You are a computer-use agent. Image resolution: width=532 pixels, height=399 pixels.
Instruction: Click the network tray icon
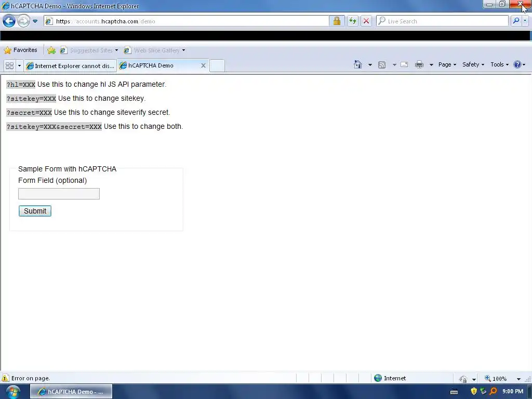pyautogui.click(x=484, y=392)
